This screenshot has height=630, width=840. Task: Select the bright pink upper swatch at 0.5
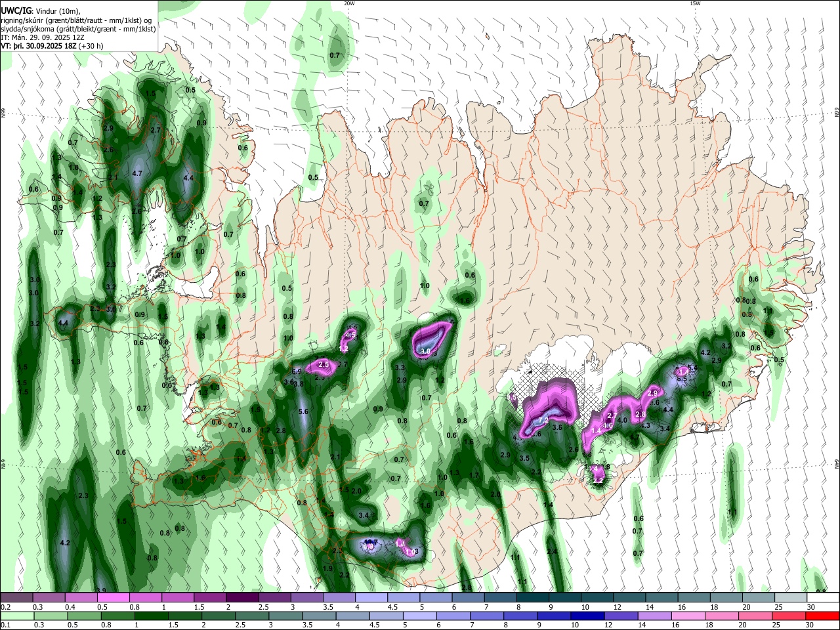[113, 598]
